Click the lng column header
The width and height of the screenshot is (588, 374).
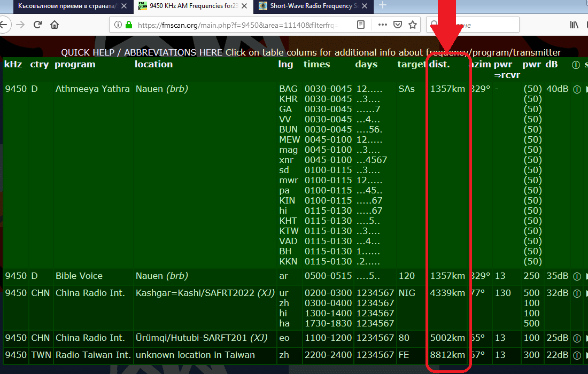286,65
